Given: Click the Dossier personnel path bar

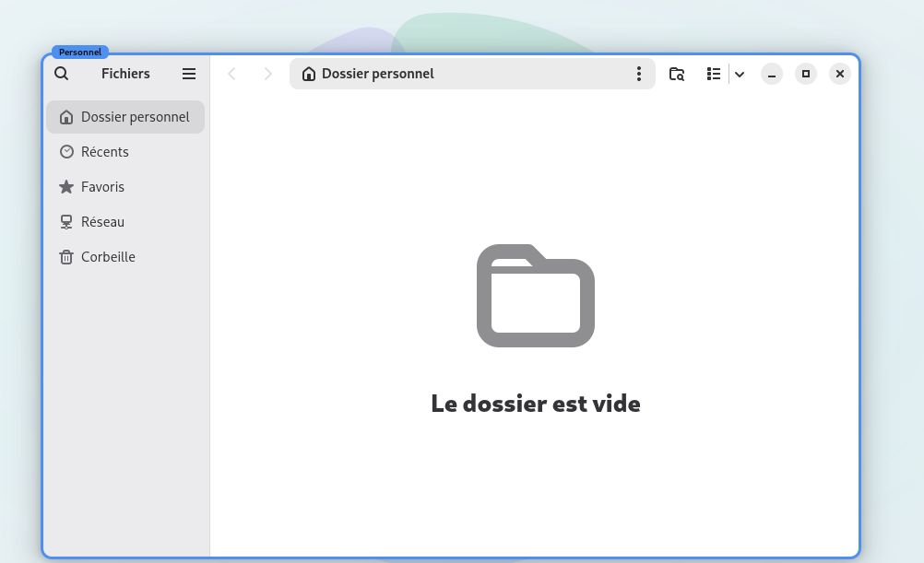Looking at the screenshot, I should pos(472,74).
